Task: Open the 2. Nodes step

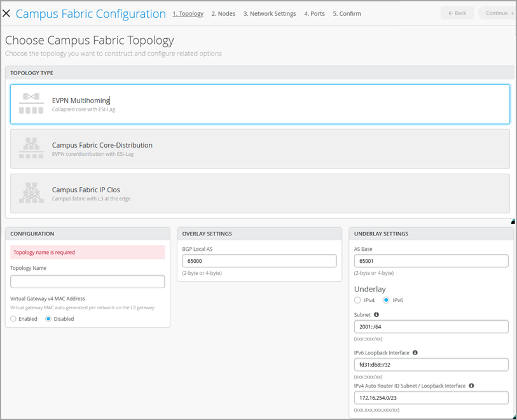Action: [x=223, y=13]
